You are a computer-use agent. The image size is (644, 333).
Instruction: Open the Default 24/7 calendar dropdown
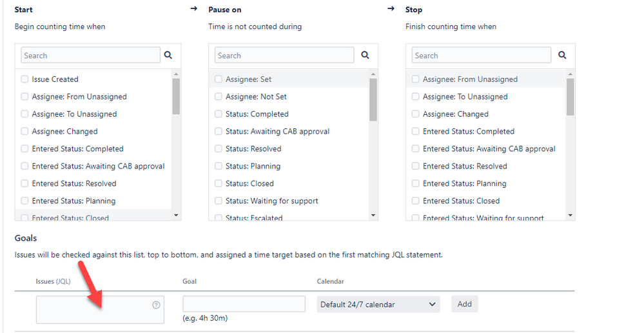point(378,304)
